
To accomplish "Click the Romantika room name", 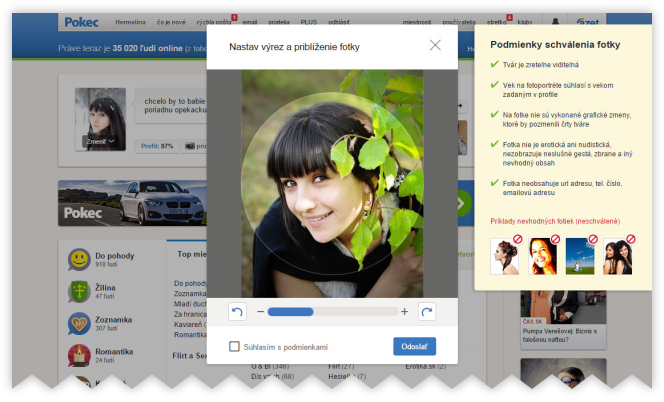I will 114,352.
